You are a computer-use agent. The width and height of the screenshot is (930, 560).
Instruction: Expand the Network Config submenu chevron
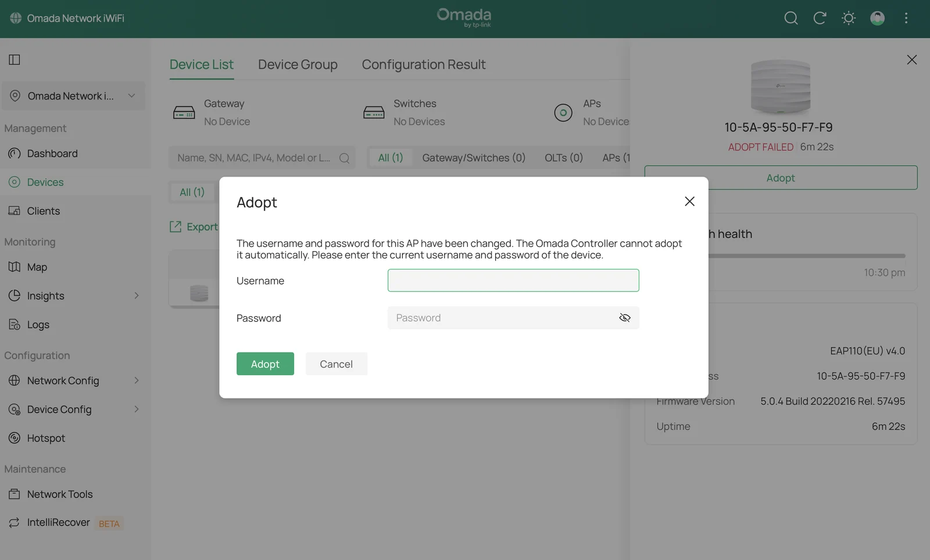pyautogui.click(x=137, y=380)
